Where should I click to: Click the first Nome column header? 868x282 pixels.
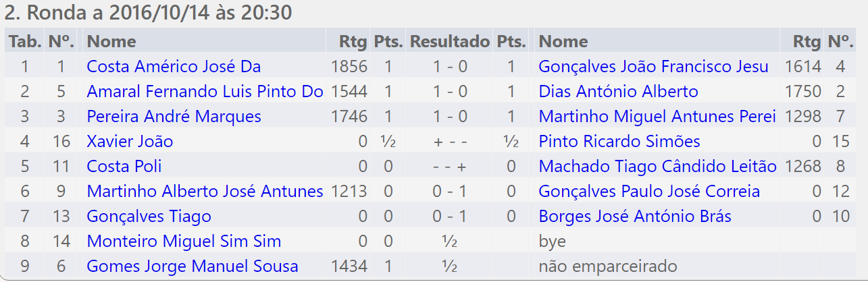pos(111,41)
